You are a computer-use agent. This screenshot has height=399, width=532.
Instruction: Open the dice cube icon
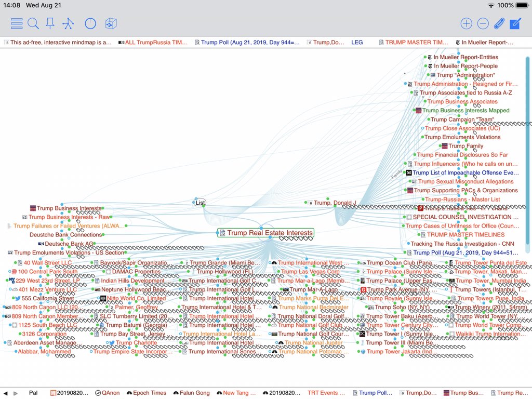coord(111,23)
